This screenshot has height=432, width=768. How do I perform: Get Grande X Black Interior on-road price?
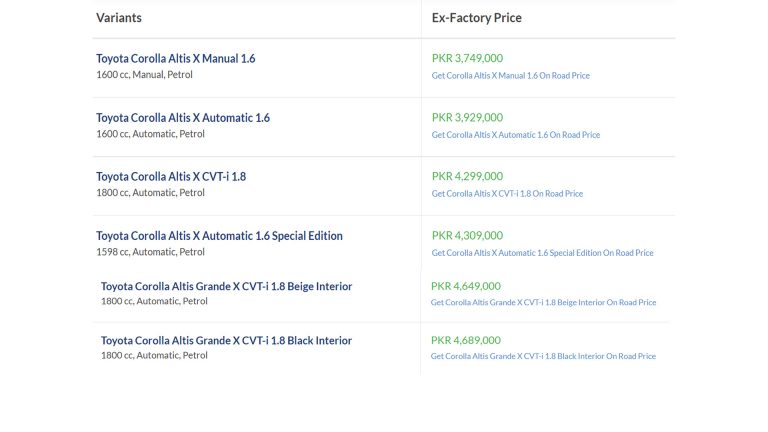(x=543, y=356)
